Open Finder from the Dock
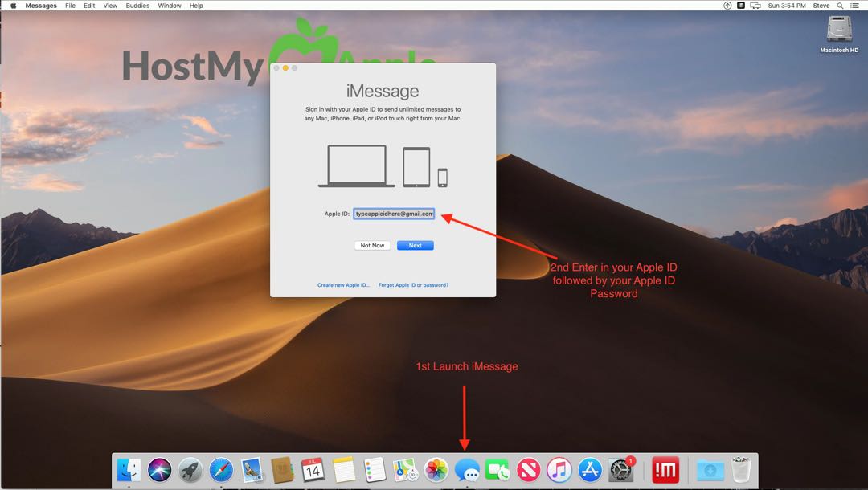868x490 pixels. 129,471
